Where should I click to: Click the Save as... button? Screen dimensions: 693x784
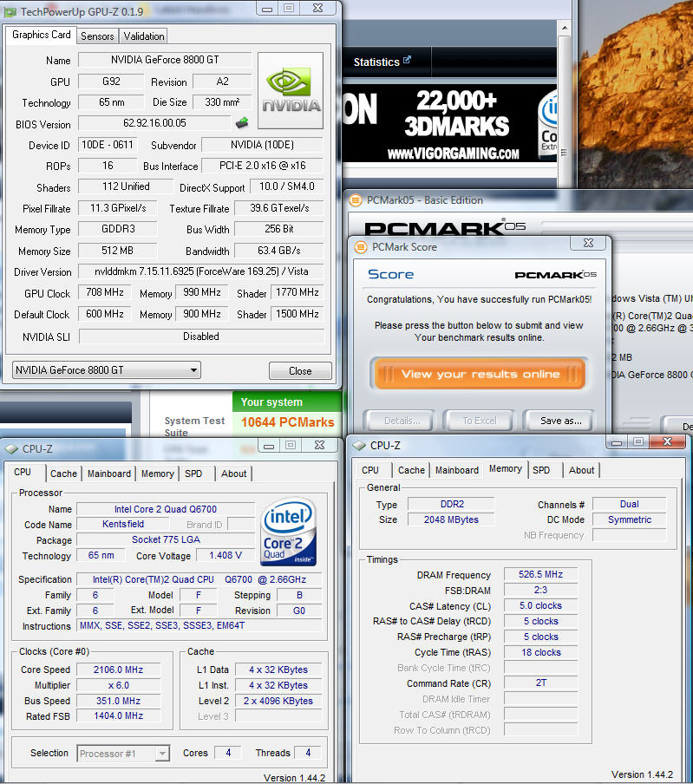[x=560, y=421]
